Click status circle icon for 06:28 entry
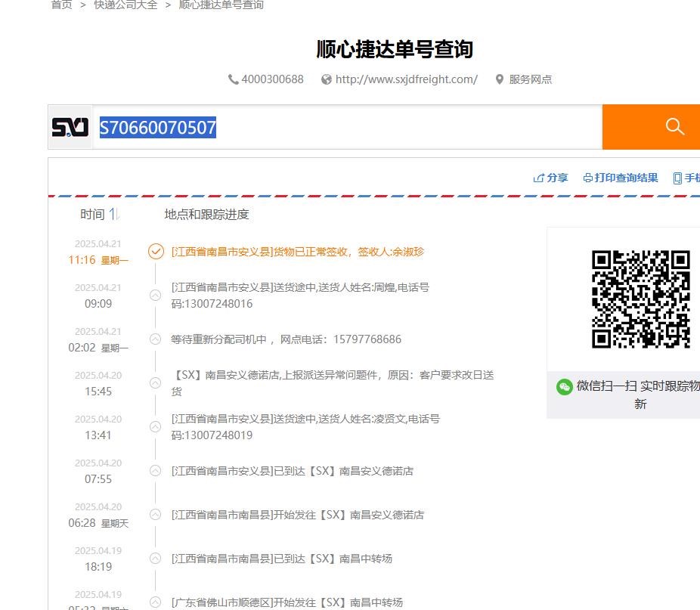Viewport: 700px width, 610px height. point(156,515)
